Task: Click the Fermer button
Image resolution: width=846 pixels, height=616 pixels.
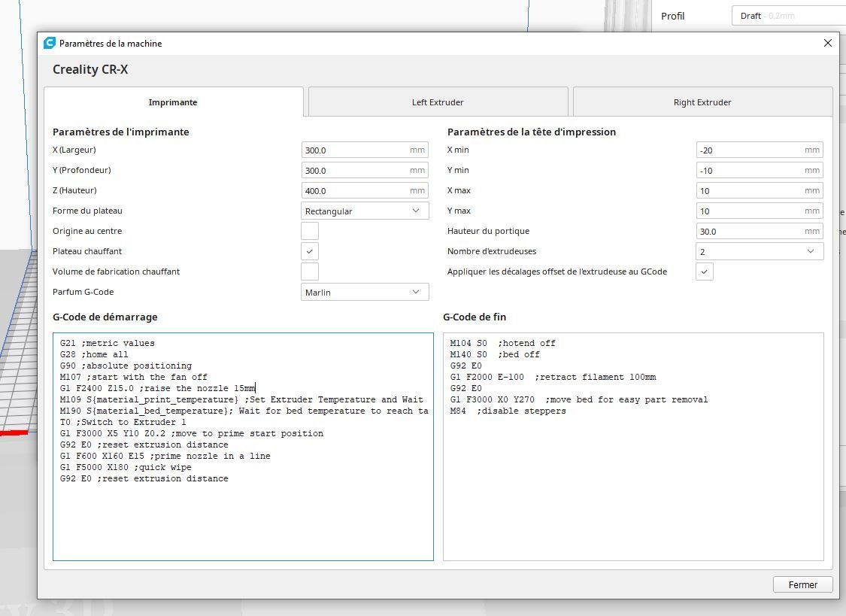Action: (803, 584)
